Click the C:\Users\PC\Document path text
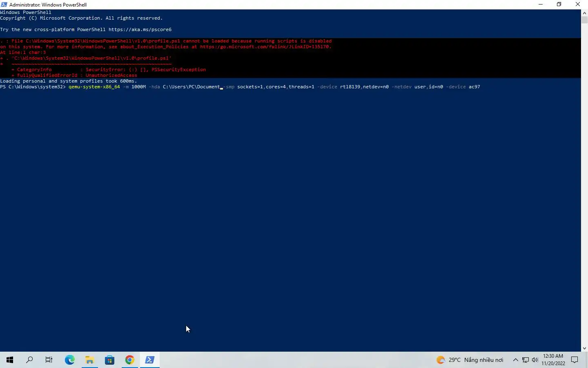This screenshot has width=588, height=368. coord(191,87)
